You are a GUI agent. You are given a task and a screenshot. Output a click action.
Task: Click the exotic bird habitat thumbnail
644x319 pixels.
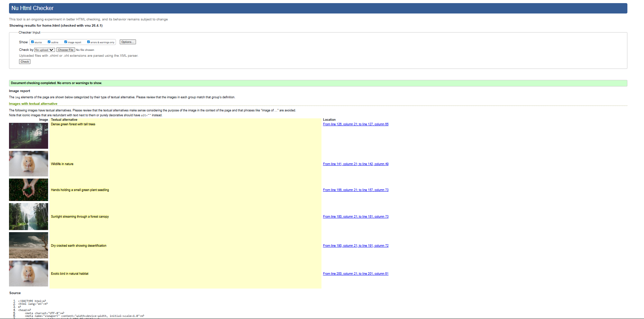[28, 273]
